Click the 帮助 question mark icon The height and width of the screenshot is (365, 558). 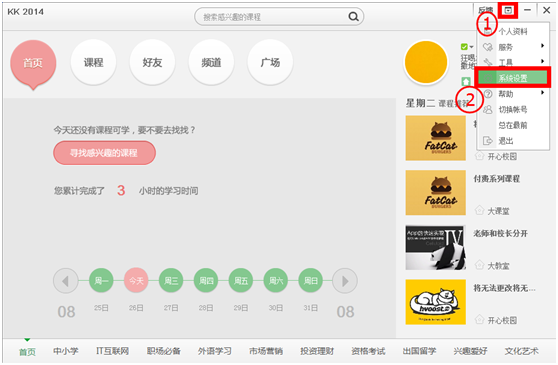click(x=488, y=94)
